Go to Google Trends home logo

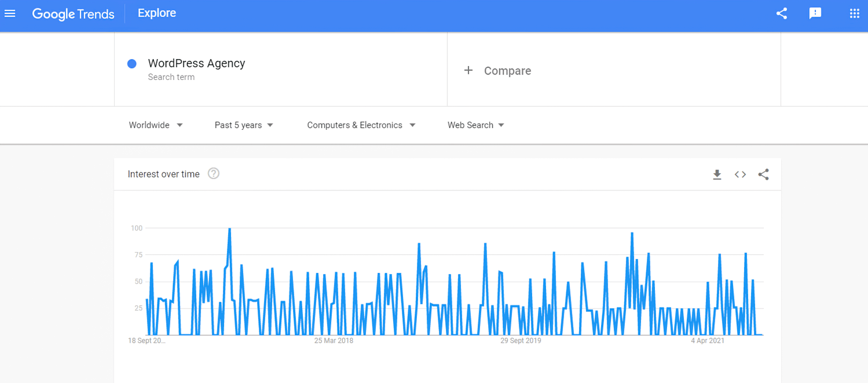point(73,14)
